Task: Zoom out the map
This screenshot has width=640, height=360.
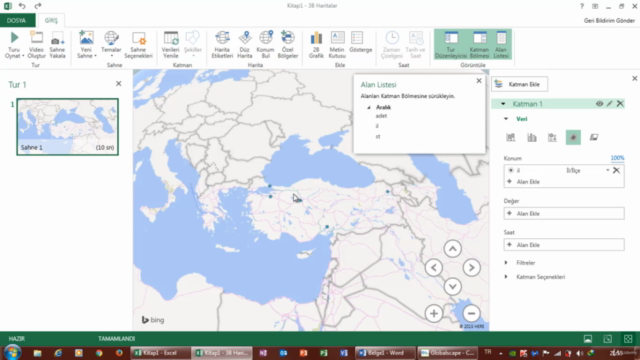Action: point(471,313)
